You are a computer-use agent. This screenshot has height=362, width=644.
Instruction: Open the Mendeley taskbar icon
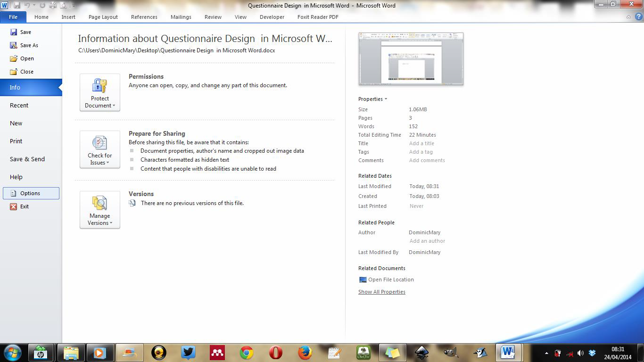(217, 352)
